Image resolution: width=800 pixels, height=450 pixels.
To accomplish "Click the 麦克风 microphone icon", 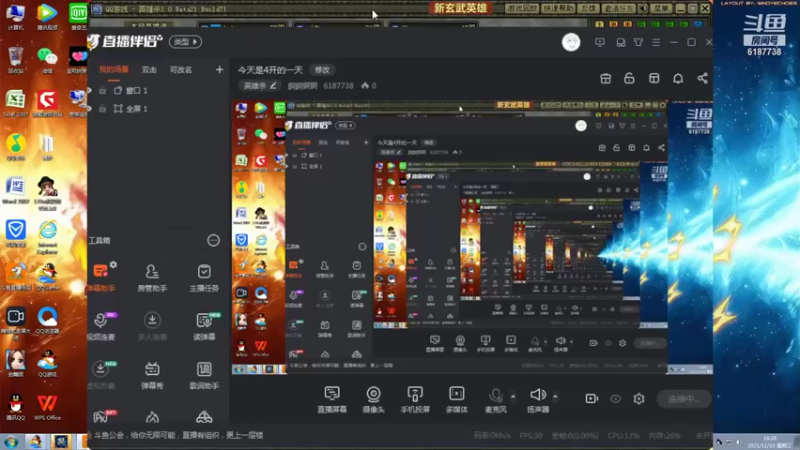I will coord(495,395).
